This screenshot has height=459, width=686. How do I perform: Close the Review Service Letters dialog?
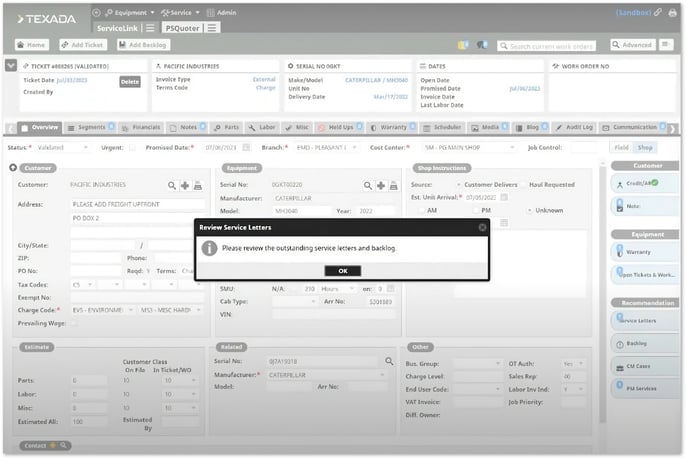[x=482, y=227]
